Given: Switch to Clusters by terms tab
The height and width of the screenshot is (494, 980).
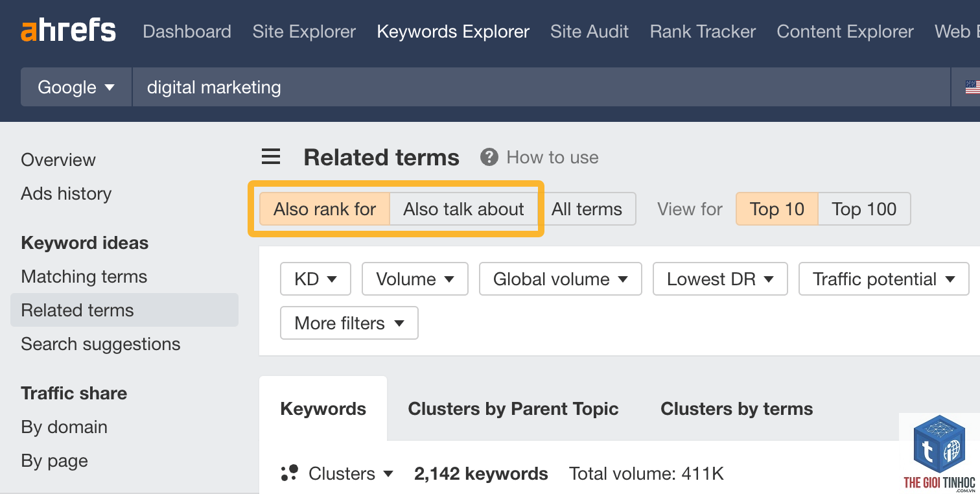Looking at the screenshot, I should point(736,408).
